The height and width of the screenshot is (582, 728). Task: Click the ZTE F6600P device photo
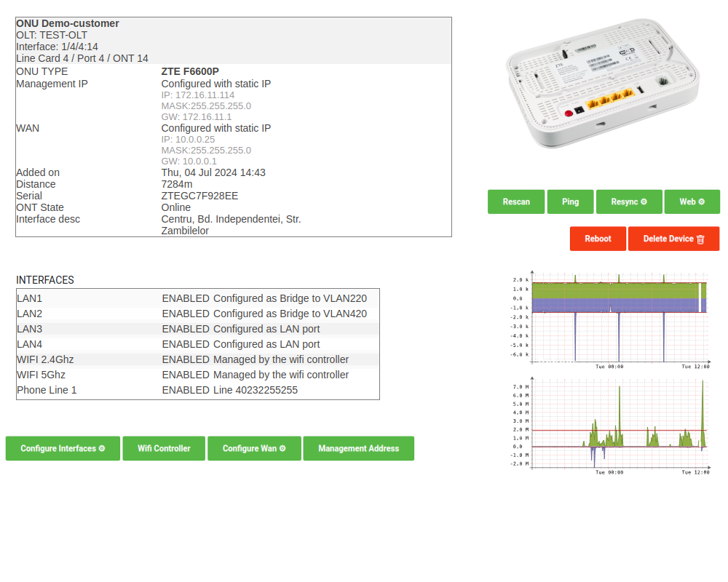click(603, 84)
